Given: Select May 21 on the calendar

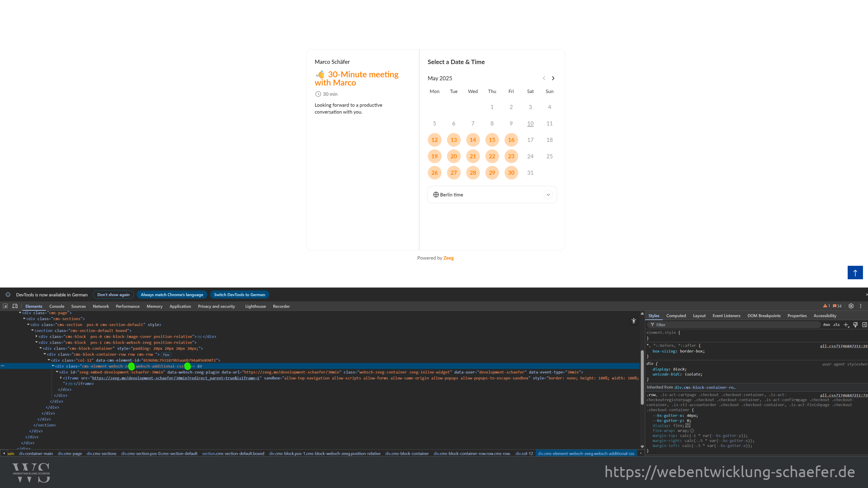Looking at the screenshot, I should [x=473, y=156].
